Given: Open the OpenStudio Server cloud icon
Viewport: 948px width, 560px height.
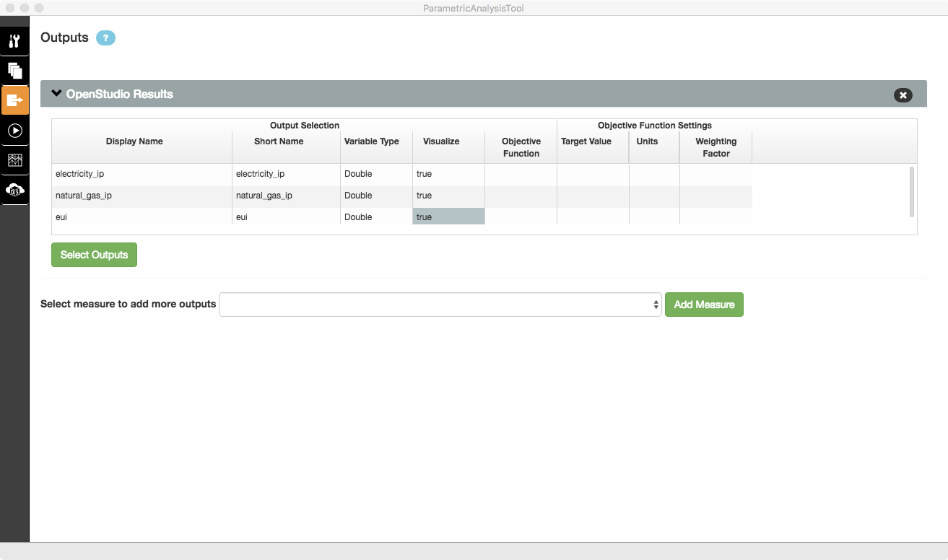Looking at the screenshot, I should (14, 190).
